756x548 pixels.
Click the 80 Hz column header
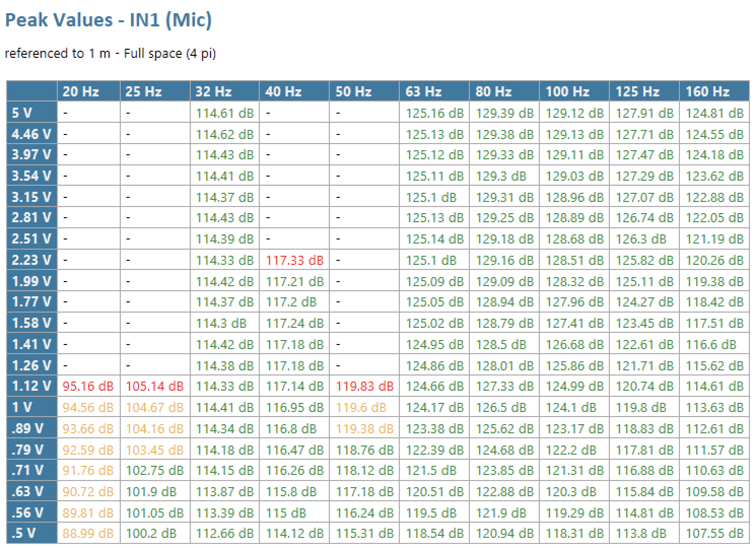coord(504,91)
